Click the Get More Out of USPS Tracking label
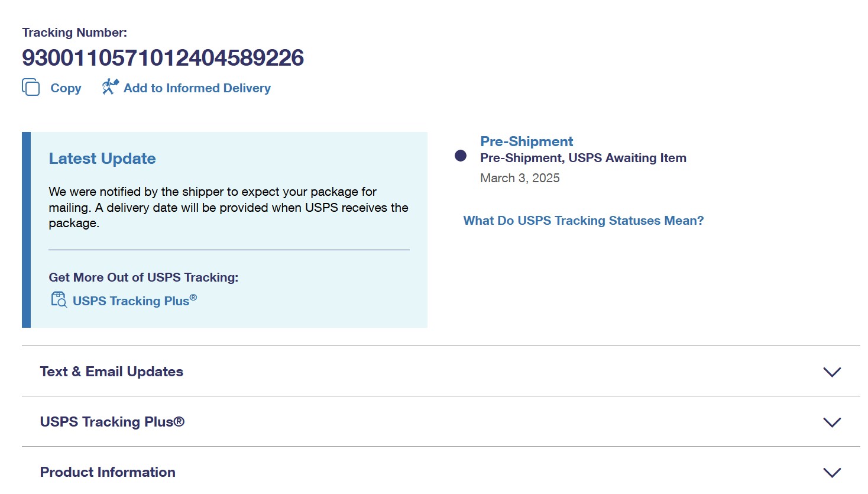Image resolution: width=868 pixels, height=494 pixels. click(x=144, y=277)
